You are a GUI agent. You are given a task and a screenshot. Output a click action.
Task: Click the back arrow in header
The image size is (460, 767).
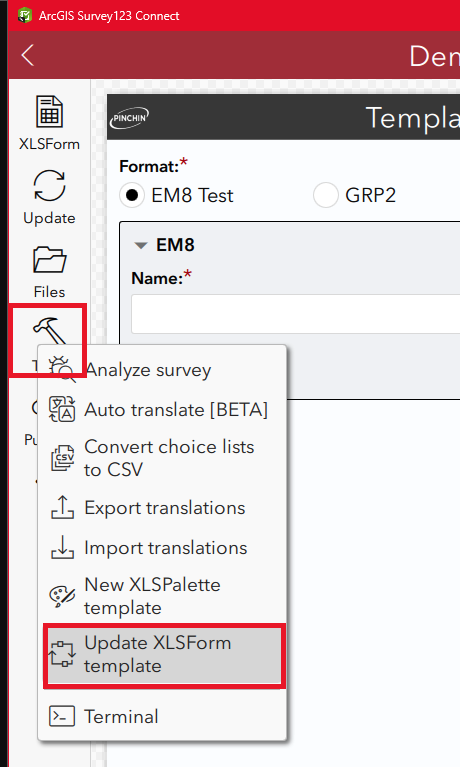pyautogui.click(x=27, y=55)
